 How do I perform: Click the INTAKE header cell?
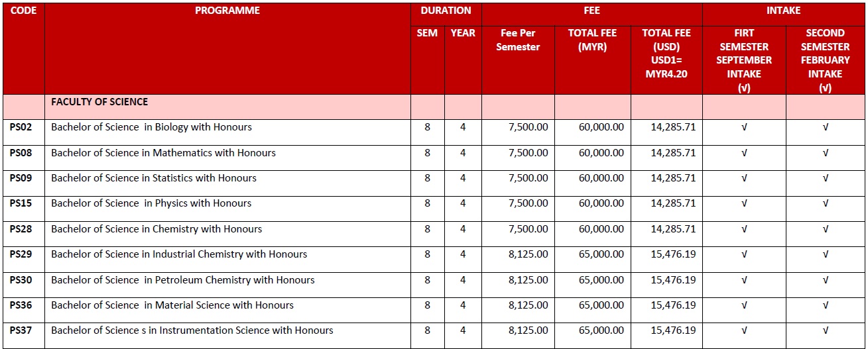point(784,11)
